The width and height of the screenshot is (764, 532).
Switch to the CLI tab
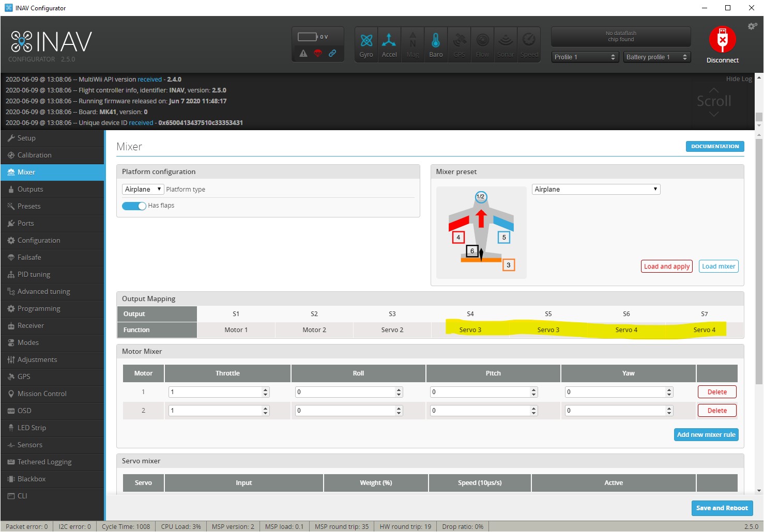[x=21, y=495]
